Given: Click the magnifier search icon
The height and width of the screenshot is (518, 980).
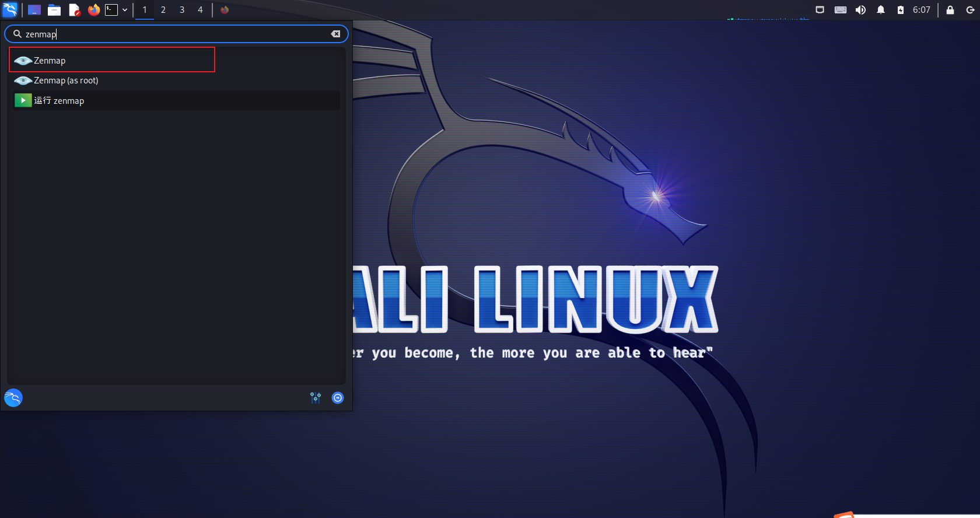Looking at the screenshot, I should coord(17,34).
